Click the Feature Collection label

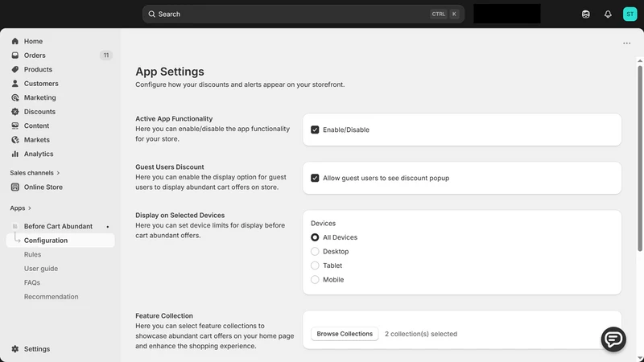164,315
